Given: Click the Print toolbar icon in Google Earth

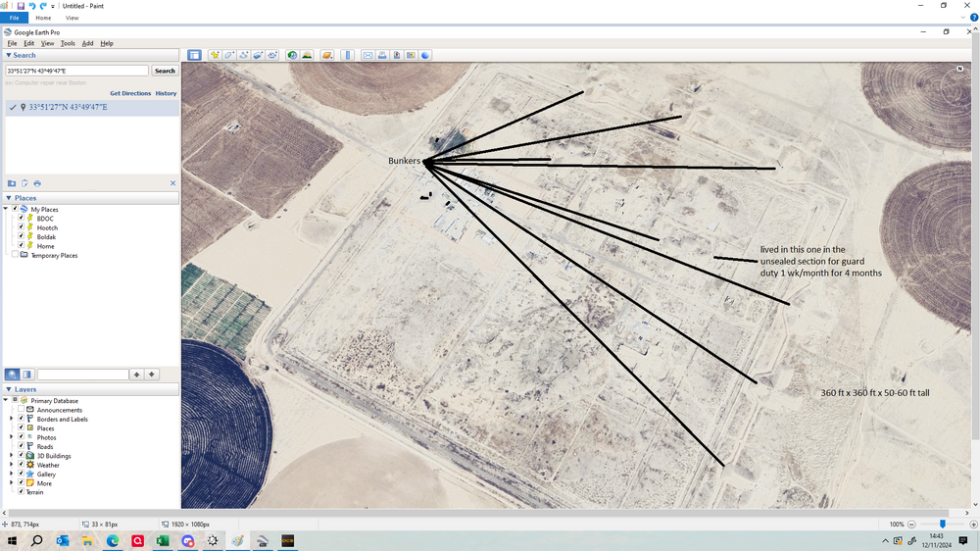Looking at the screenshot, I should coord(382,55).
